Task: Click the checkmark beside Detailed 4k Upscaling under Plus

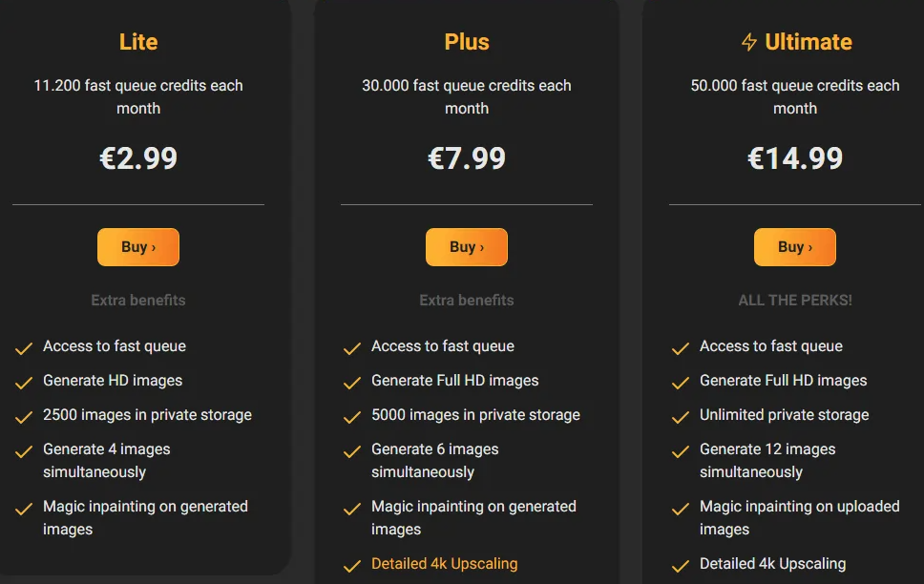Action: point(352,564)
